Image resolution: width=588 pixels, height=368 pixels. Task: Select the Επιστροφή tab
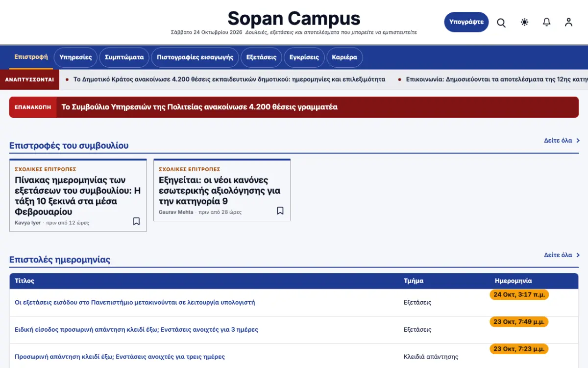31,57
